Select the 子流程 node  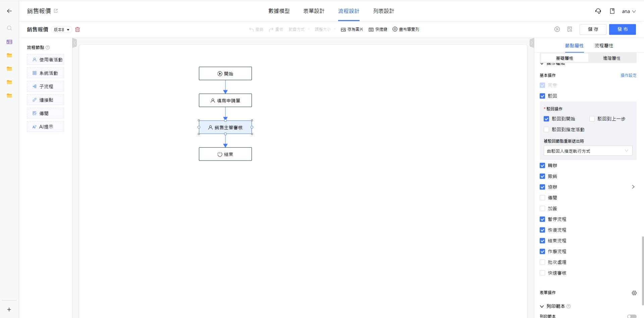pyautogui.click(x=45, y=87)
